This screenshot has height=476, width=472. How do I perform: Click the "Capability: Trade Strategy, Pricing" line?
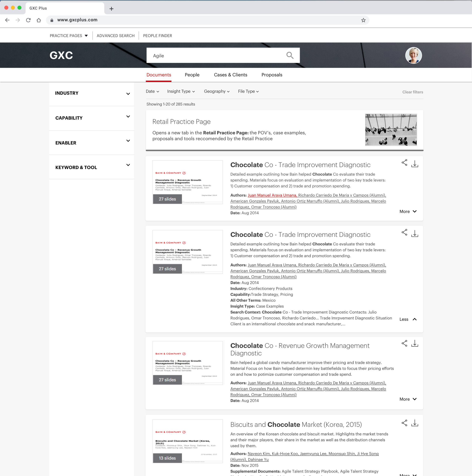click(x=262, y=295)
